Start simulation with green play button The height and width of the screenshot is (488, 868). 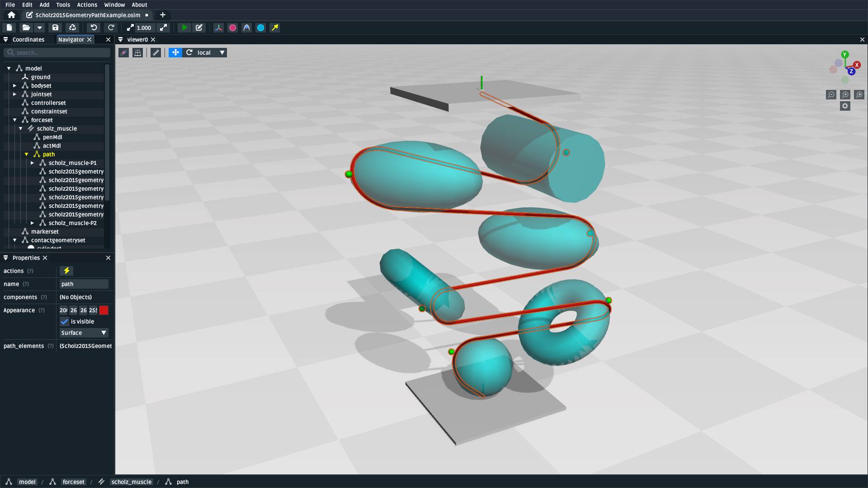tap(184, 28)
